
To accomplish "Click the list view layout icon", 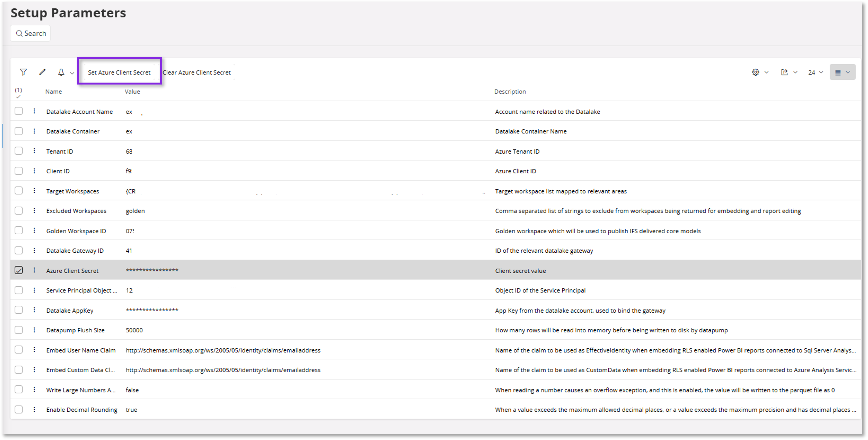I will pos(838,73).
